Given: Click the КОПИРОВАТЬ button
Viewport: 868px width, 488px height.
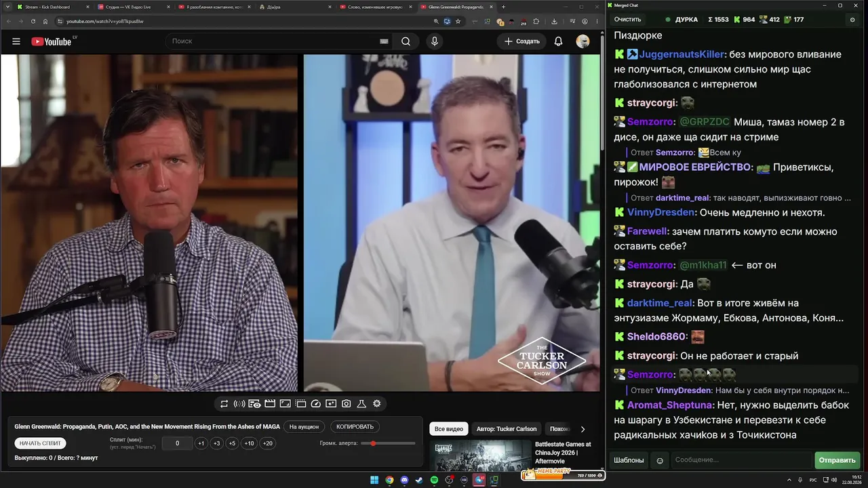Looking at the screenshot, I should coord(355,427).
